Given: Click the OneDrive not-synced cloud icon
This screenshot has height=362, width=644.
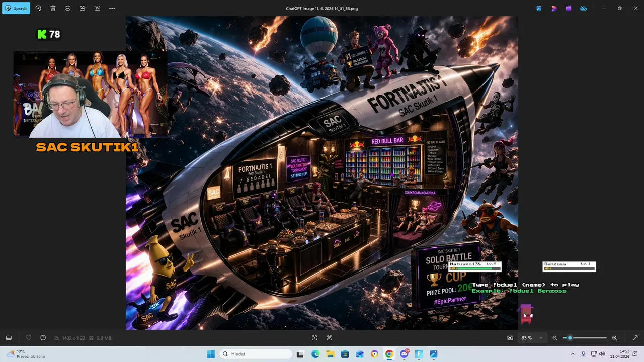Looking at the screenshot, I should 583,8.
